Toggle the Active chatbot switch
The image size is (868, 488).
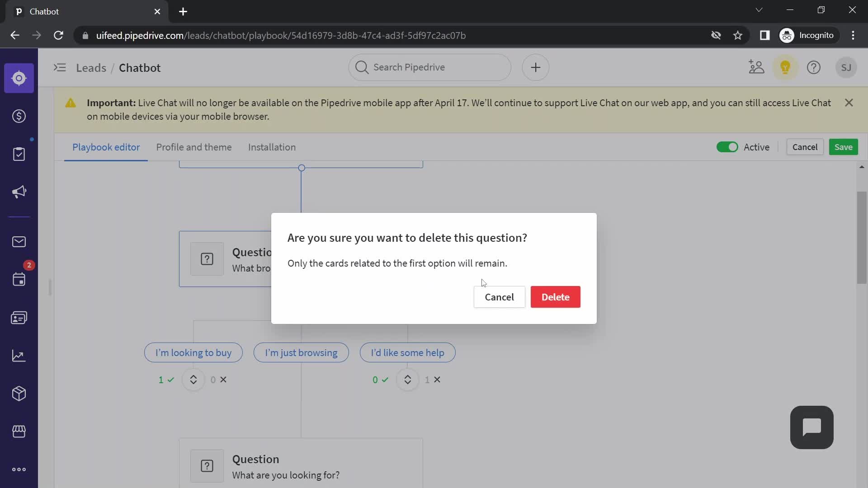coord(727,147)
